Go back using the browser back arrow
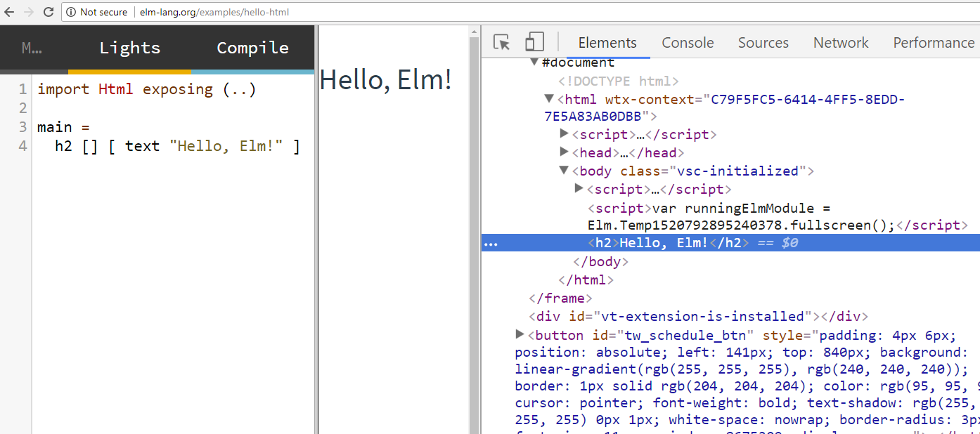The width and height of the screenshot is (980, 434). point(9,12)
